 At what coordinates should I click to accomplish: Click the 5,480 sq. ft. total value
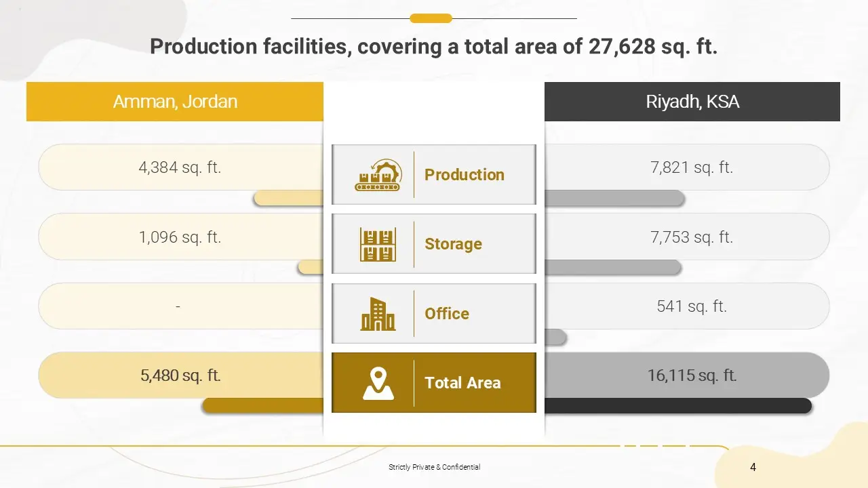click(x=180, y=375)
